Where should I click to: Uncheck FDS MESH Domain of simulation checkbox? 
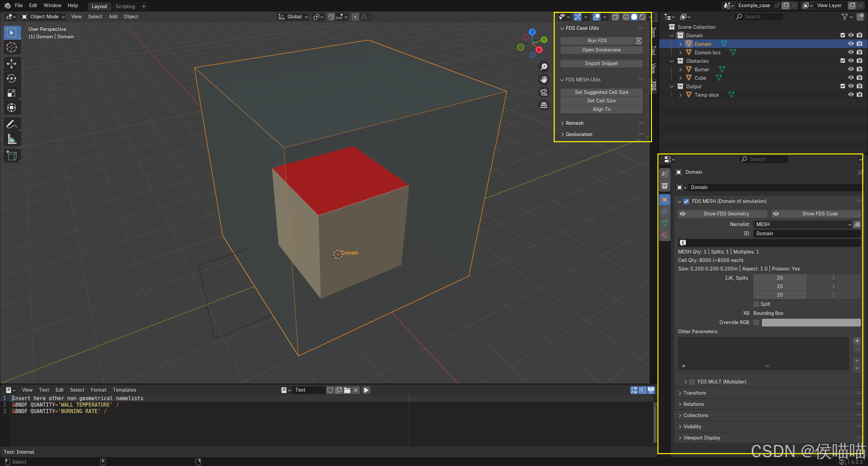tap(686, 201)
